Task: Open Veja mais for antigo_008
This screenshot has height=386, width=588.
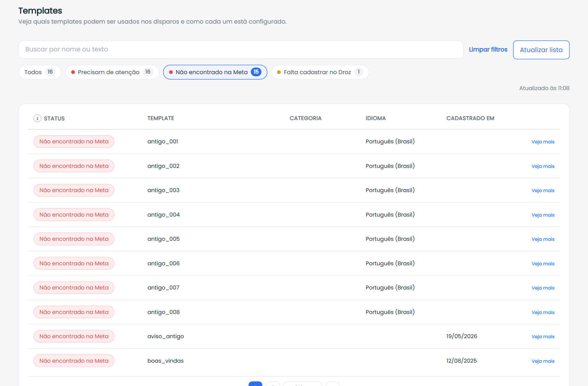Action: click(543, 312)
